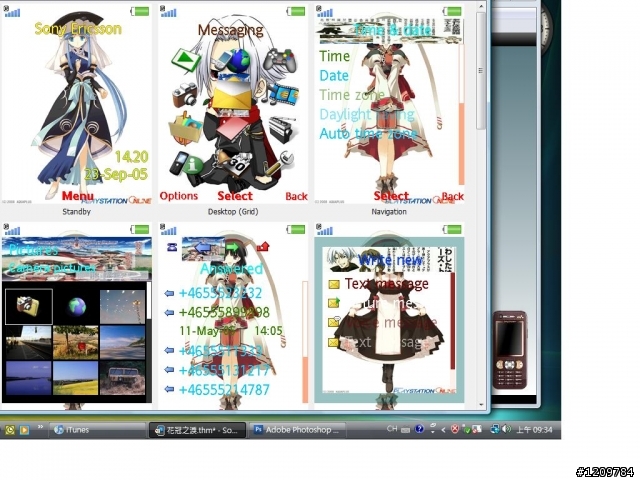The width and height of the screenshot is (640, 480).
Task: Click the messaging envelope icon in grid
Action: click(x=231, y=97)
